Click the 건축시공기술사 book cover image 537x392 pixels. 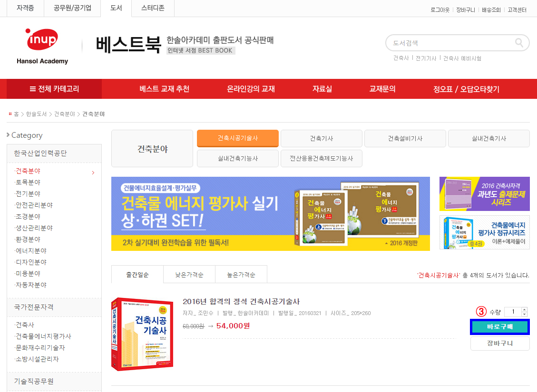click(142, 334)
